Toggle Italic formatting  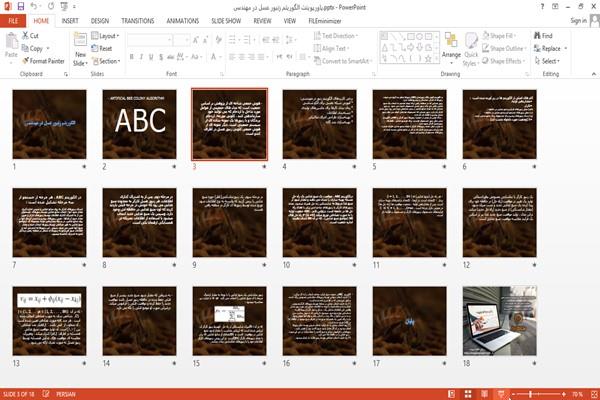click(141, 57)
